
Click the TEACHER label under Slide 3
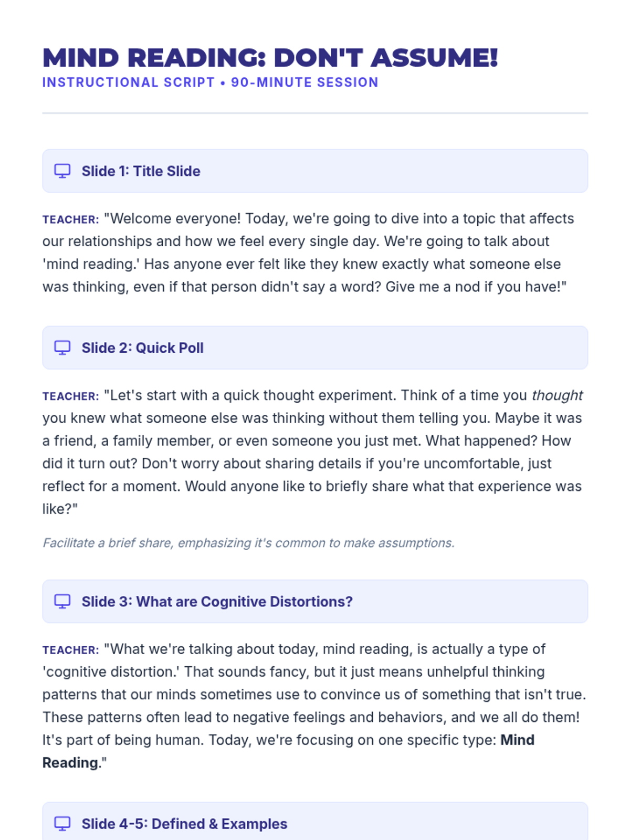coord(70,650)
